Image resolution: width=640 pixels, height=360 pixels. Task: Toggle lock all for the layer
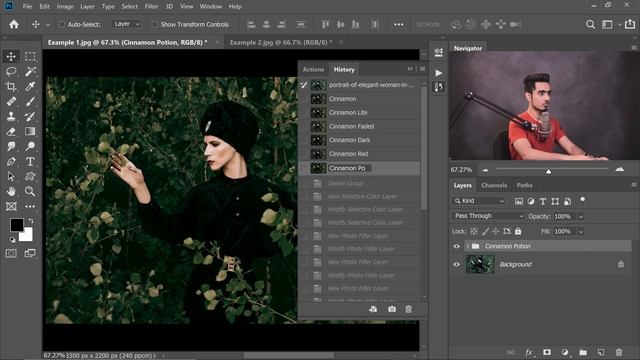[518, 231]
